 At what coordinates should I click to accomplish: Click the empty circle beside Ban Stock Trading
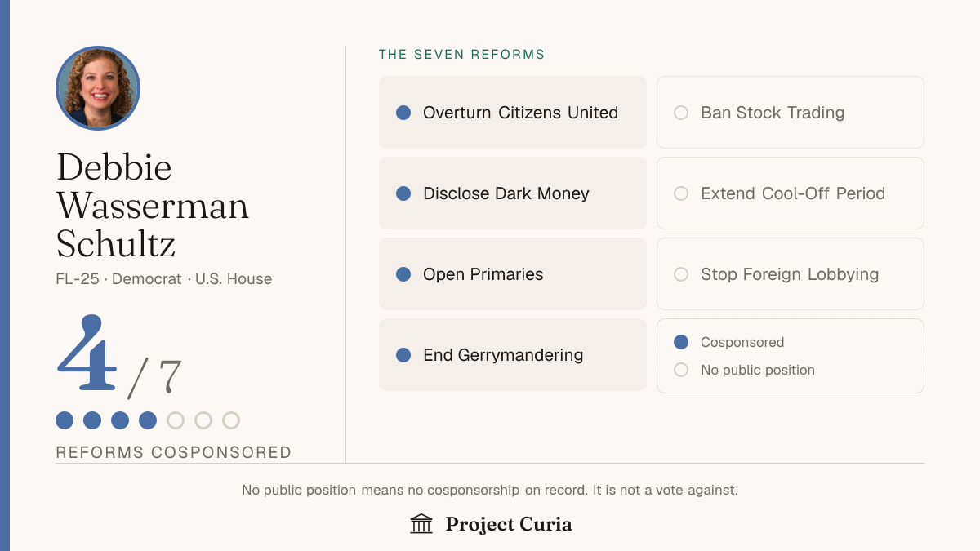(x=681, y=113)
